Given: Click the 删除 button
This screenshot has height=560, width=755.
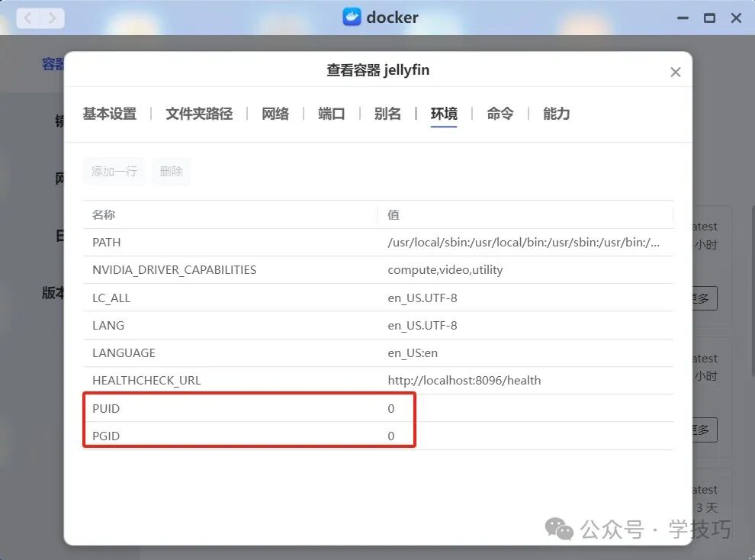Looking at the screenshot, I should click(x=172, y=171).
